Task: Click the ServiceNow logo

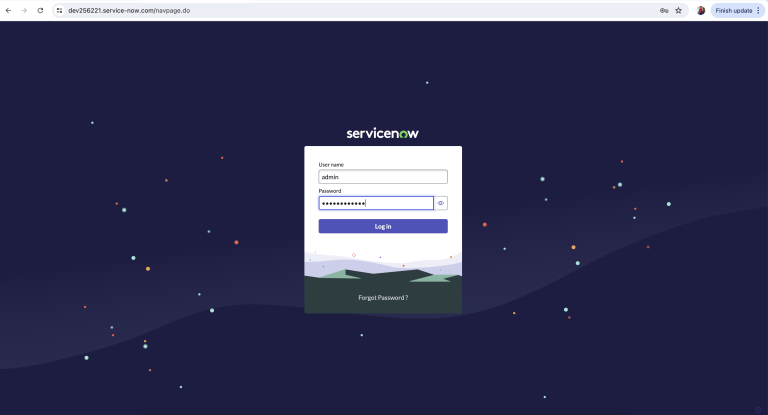Action: pyautogui.click(x=382, y=133)
